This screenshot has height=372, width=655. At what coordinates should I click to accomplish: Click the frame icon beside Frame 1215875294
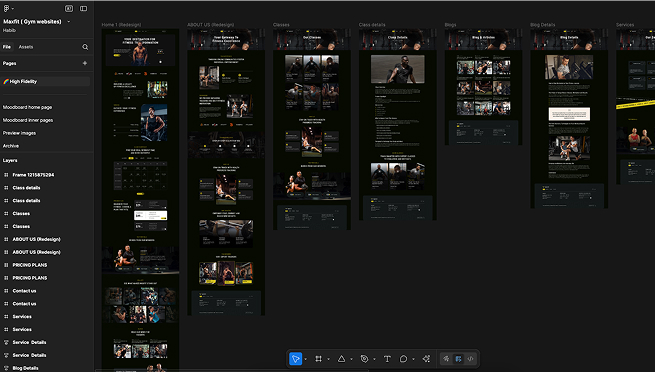coord(6,175)
